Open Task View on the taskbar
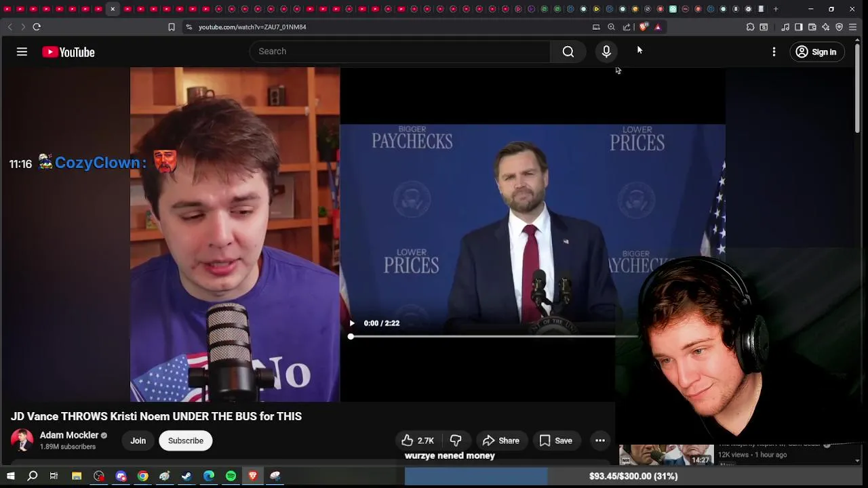The image size is (868, 488). pos(54,476)
